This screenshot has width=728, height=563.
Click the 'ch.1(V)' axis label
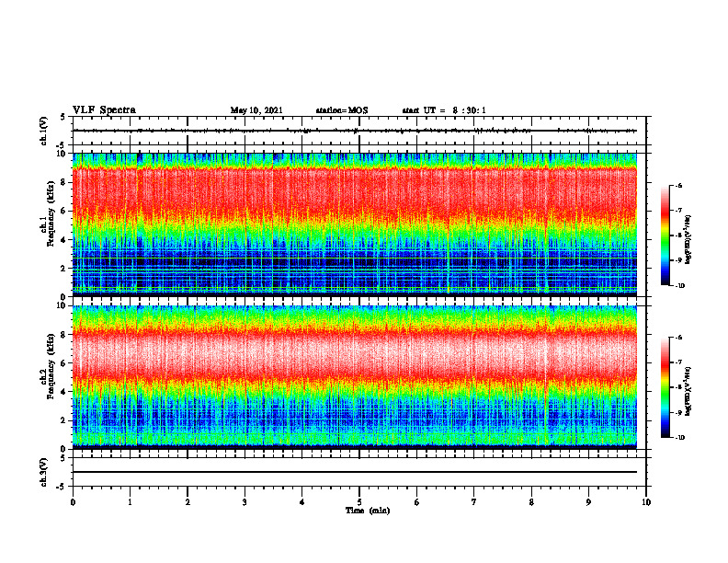point(44,131)
